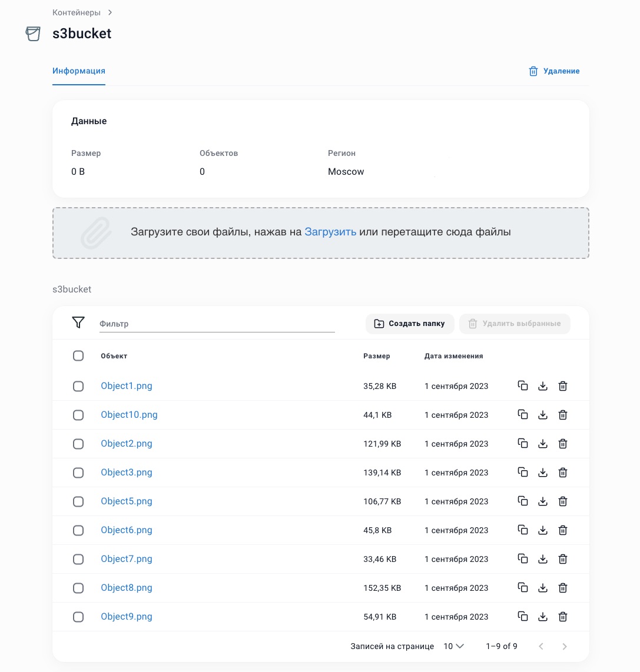Download Object3.png using its download icon
Viewport: 640px width, 672px height.
click(543, 473)
